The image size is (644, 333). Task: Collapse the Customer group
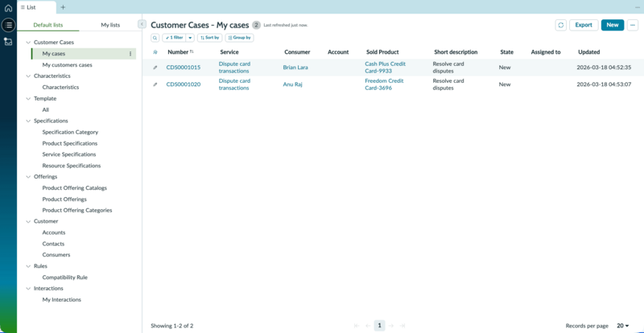click(x=28, y=221)
